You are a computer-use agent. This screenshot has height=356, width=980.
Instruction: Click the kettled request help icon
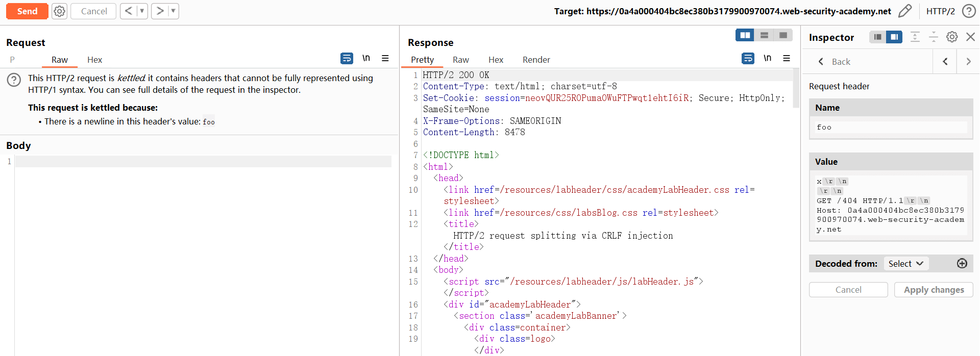pyautogui.click(x=14, y=80)
